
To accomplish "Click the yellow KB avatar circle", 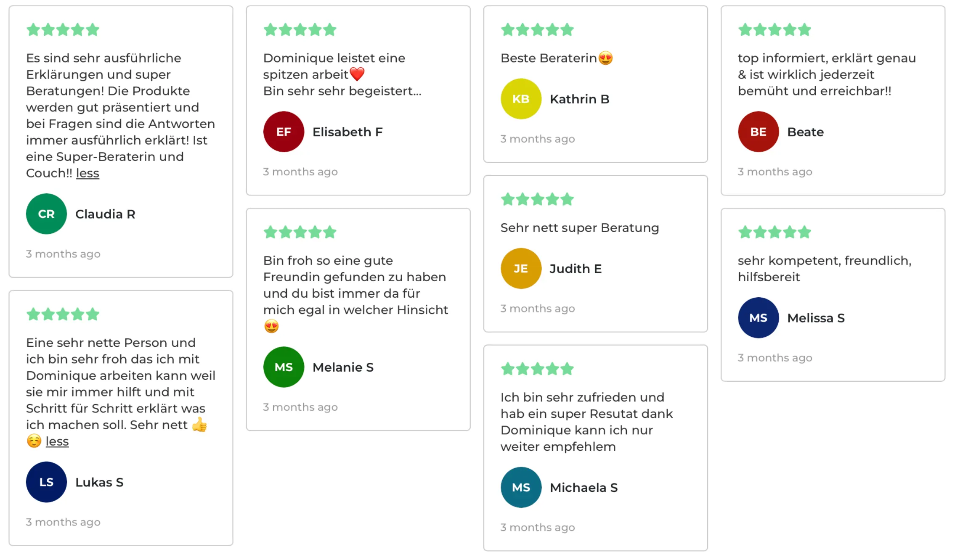I will pos(521,99).
